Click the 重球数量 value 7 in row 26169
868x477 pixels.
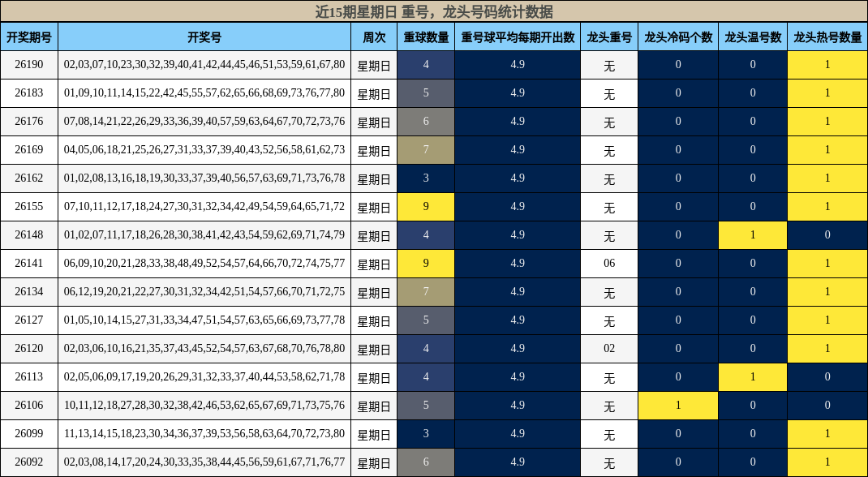[426, 150]
